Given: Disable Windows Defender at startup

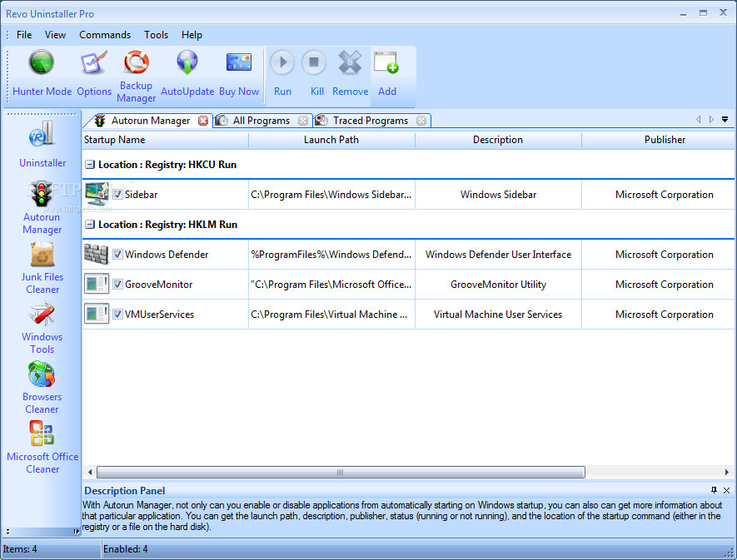Looking at the screenshot, I should click(x=117, y=254).
